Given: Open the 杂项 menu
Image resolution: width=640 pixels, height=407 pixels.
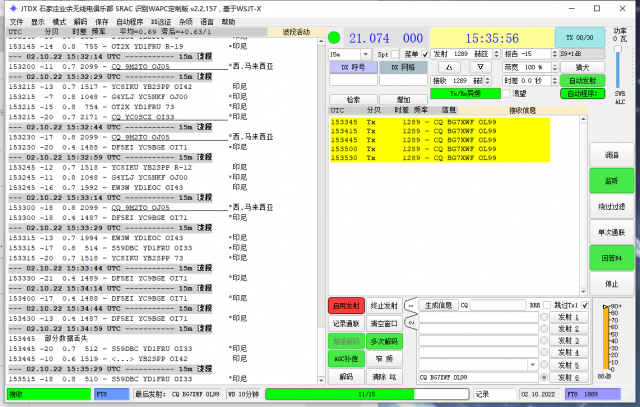Looking at the screenshot, I should click(x=185, y=22).
